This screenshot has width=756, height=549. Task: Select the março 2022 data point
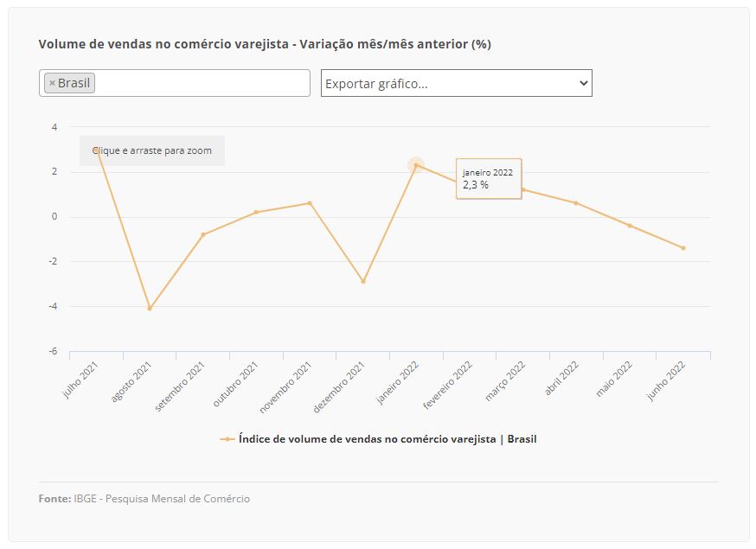click(523, 189)
